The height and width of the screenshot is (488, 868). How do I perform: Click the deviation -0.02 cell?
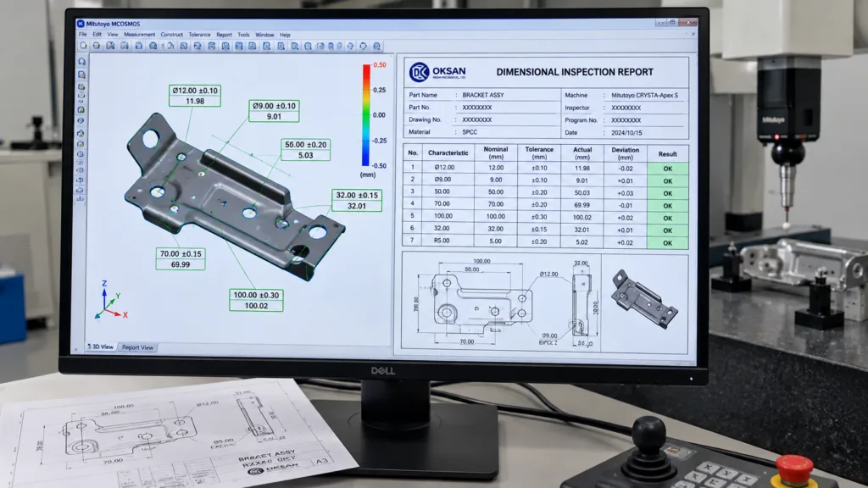click(625, 169)
